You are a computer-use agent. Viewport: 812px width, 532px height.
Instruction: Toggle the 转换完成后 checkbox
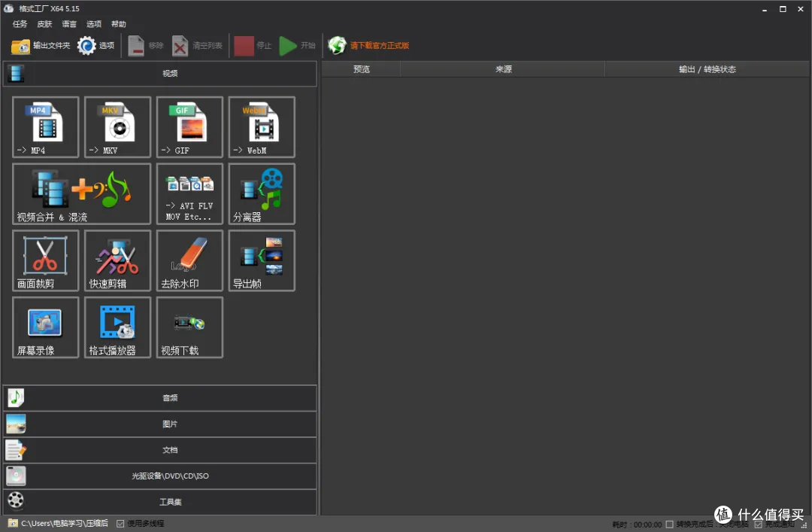(x=669, y=524)
